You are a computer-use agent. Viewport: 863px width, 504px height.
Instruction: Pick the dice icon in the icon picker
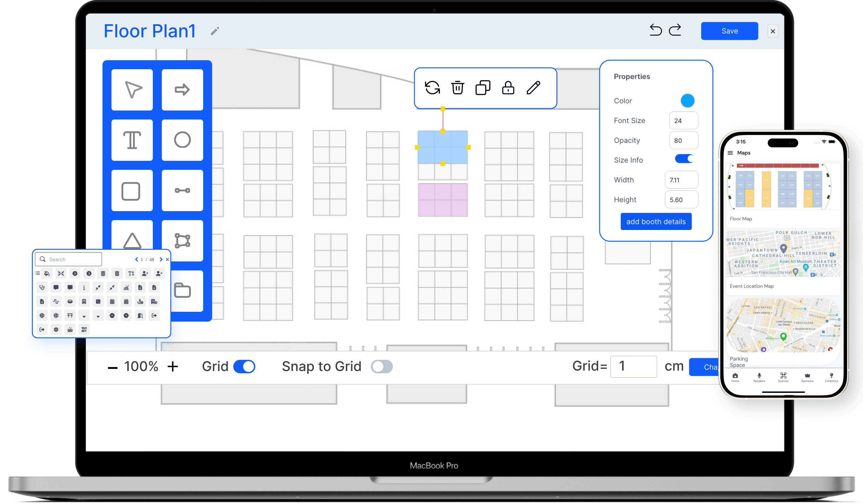tap(98, 302)
